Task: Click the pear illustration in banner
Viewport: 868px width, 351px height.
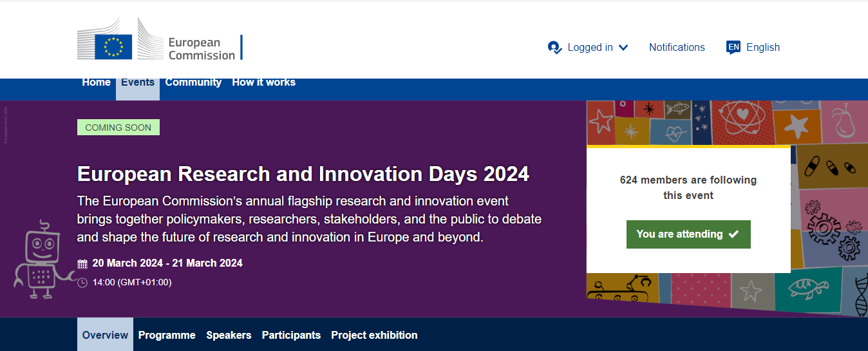Action: pos(845,120)
